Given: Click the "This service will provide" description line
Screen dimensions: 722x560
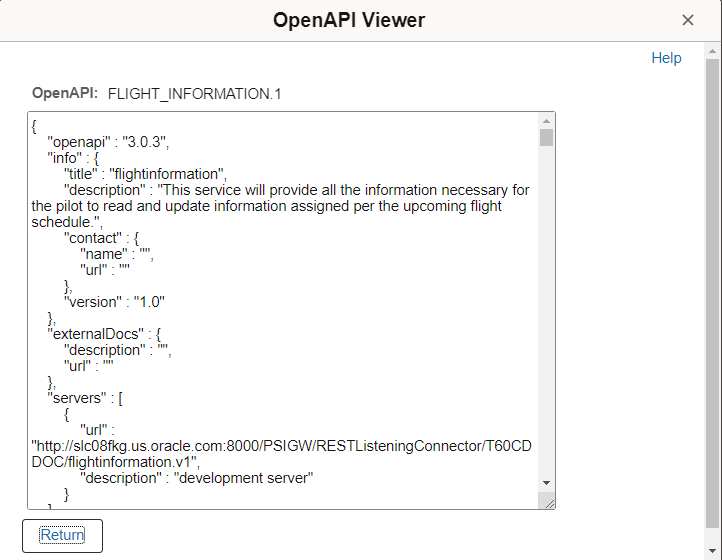Looking at the screenshot, I should pyautogui.click(x=297, y=190).
